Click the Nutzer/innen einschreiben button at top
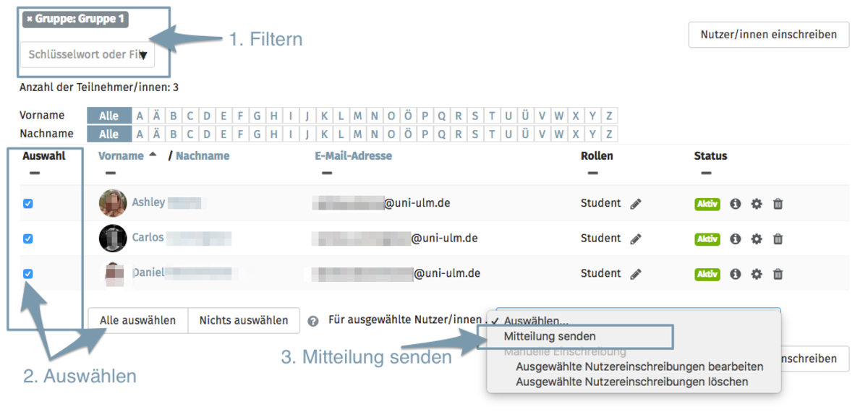868x412 pixels. [768, 34]
